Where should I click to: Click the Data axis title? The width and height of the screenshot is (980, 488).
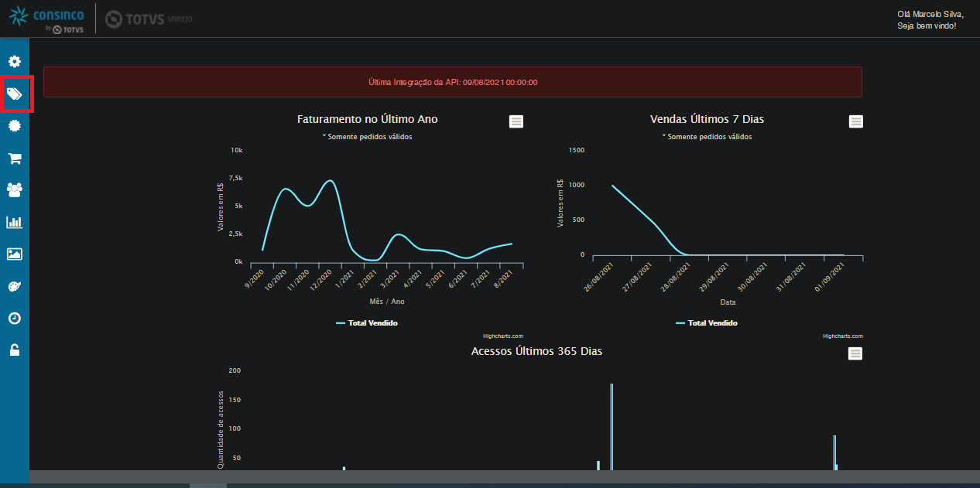click(728, 302)
